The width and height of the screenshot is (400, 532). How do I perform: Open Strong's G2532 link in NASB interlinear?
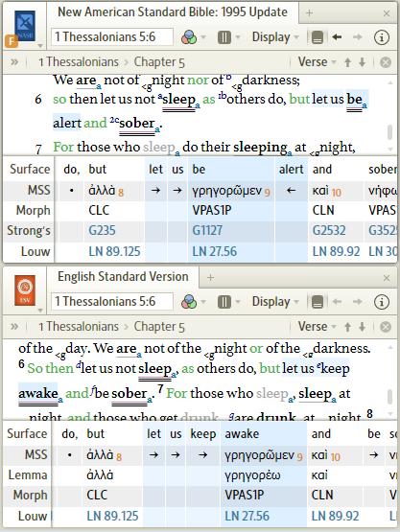click(x=329, y=231)
